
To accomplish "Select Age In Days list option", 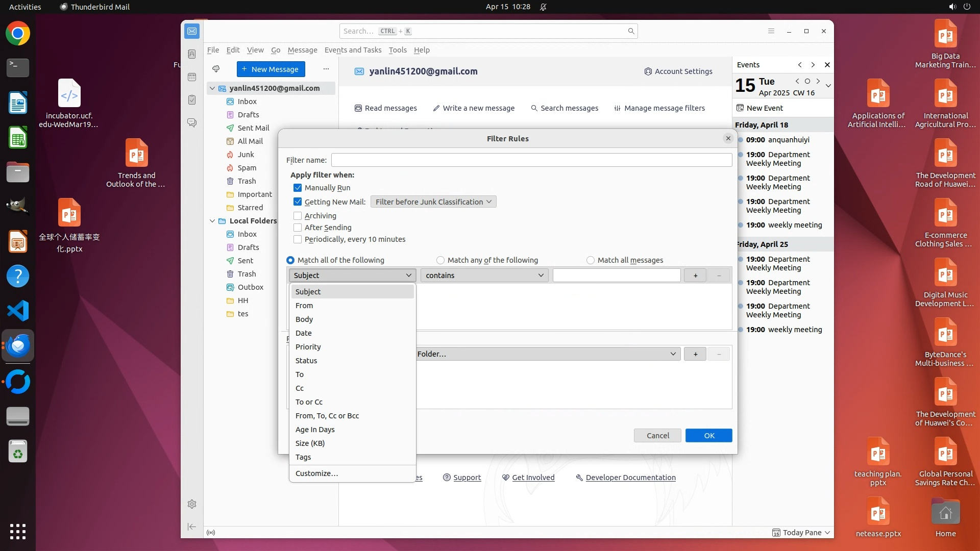I will pyautogui.click(x=315, y=430).
